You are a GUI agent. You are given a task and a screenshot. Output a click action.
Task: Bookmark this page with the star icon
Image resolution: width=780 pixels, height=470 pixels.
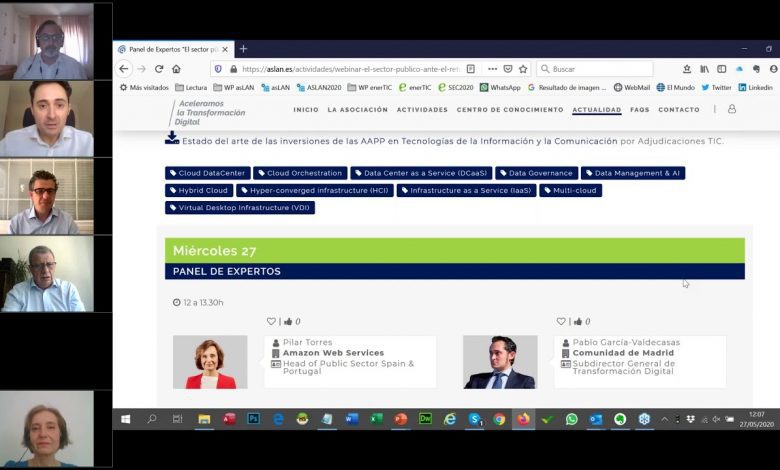click(x=523, y=69)
